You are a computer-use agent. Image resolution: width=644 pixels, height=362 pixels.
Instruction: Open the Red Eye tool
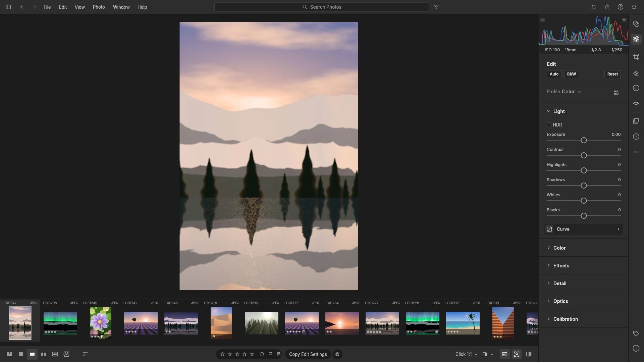(636, 103)
